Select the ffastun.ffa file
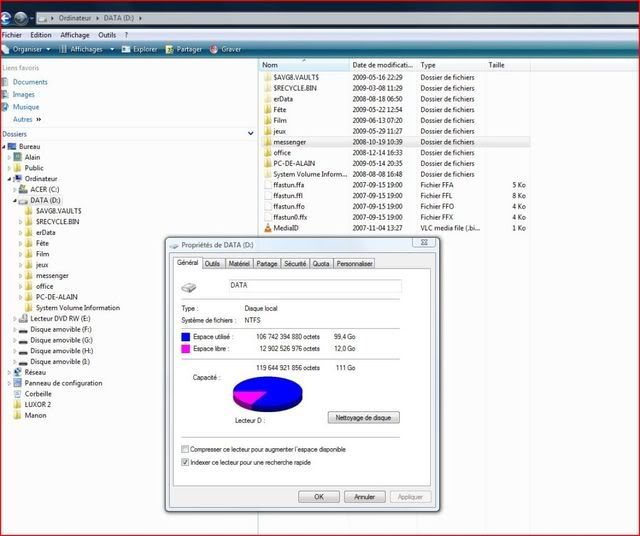Screen dimensions: 640x536 pos(289,185)
